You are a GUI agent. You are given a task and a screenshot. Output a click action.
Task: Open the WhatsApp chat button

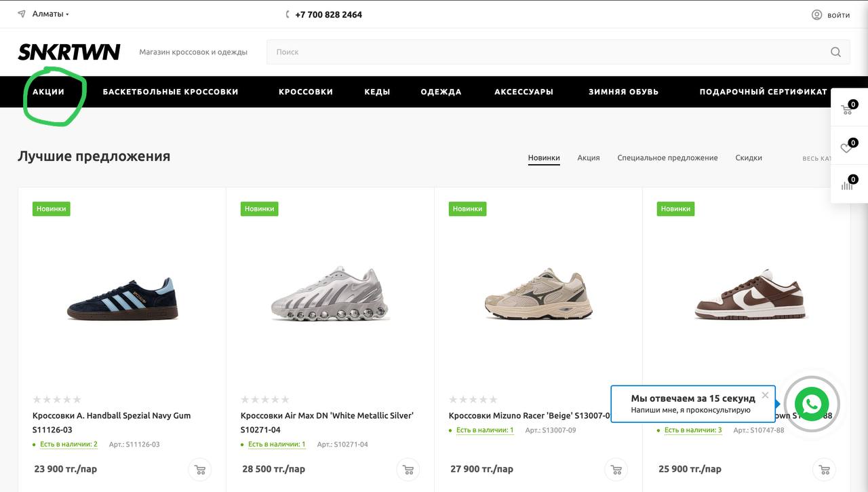812,404
